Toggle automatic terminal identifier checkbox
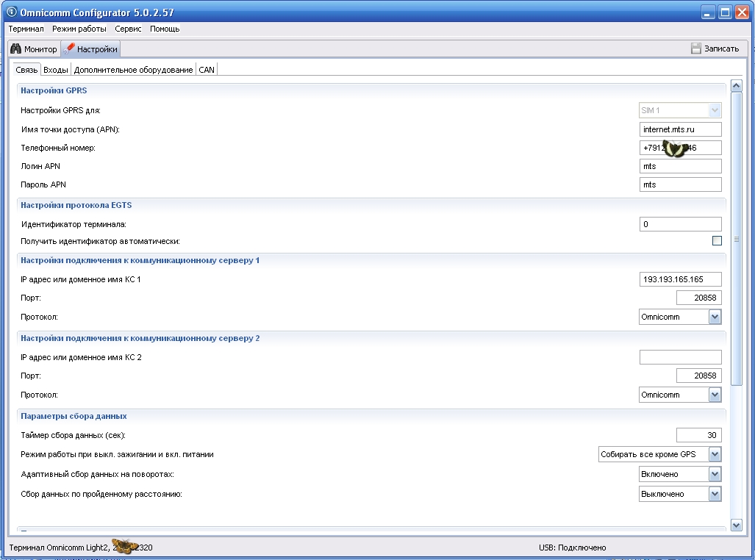 pos(717,241)
